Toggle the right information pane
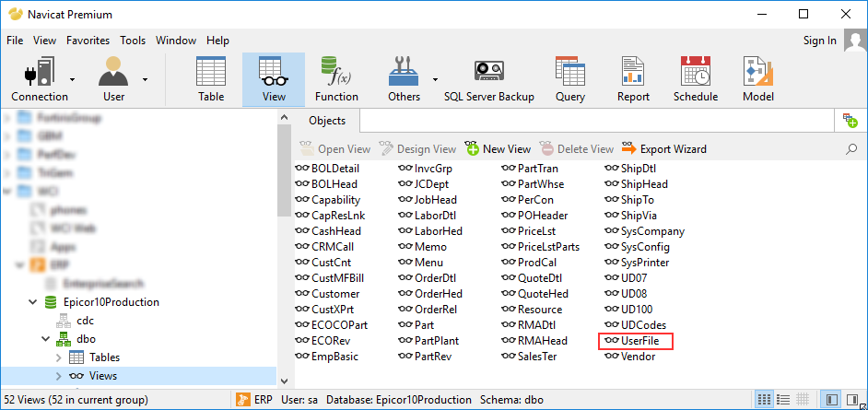Viewport: 868px width, 410px height. (x=852, y=400)
